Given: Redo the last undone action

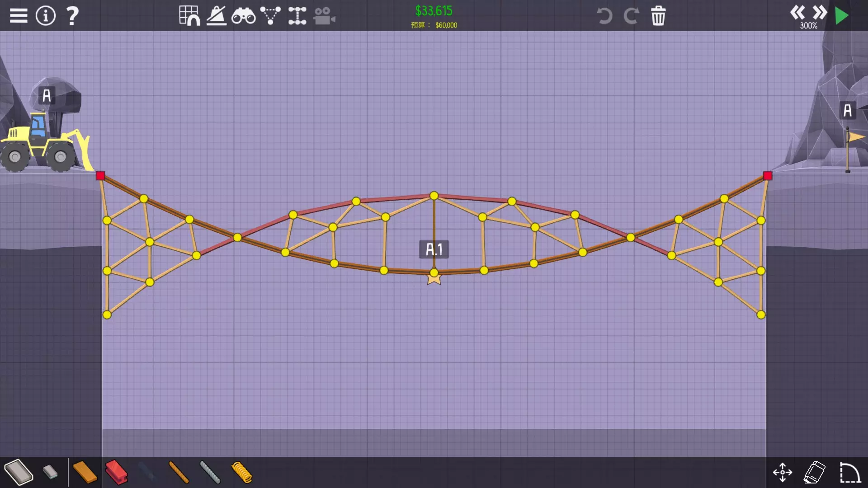Looking at the screenshot, I should point(631,16).
